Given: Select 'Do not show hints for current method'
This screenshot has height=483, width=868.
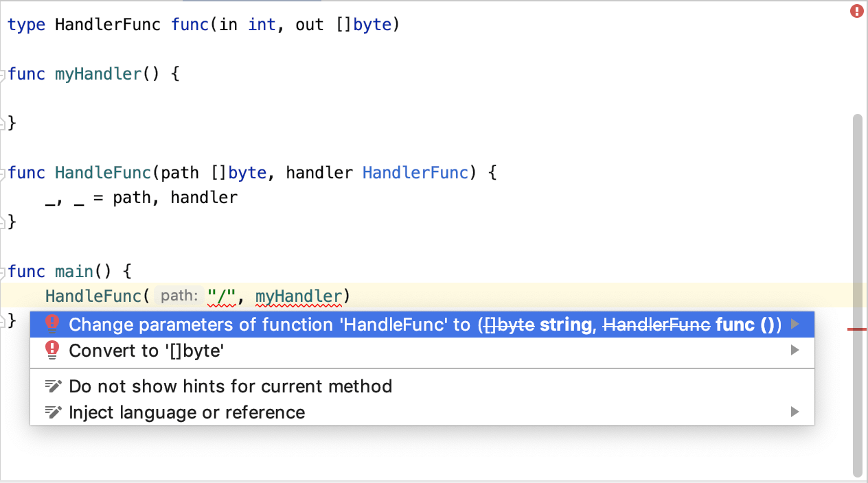Looking at the screenshot, I should (230, 386).
